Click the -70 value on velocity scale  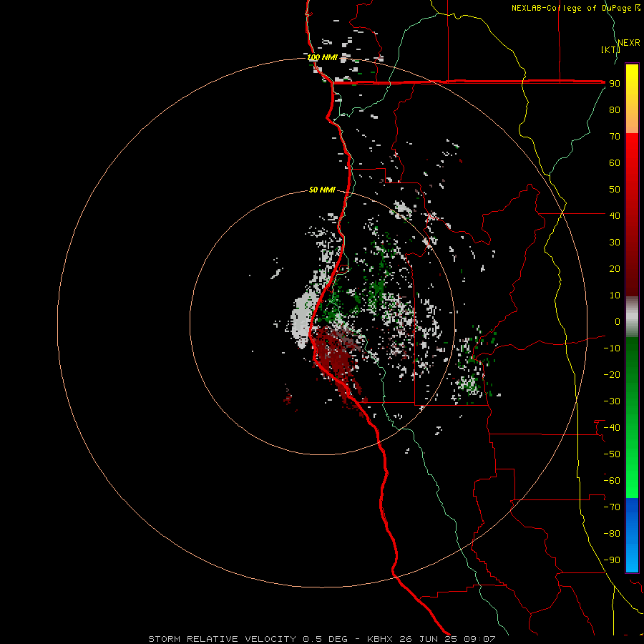612,507
